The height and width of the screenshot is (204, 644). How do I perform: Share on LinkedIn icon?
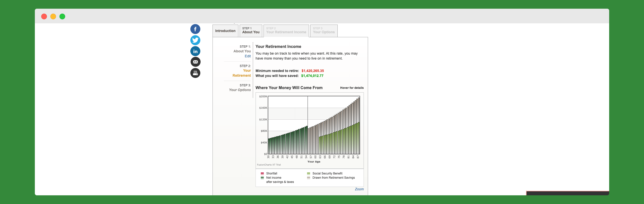coord(195,51)
